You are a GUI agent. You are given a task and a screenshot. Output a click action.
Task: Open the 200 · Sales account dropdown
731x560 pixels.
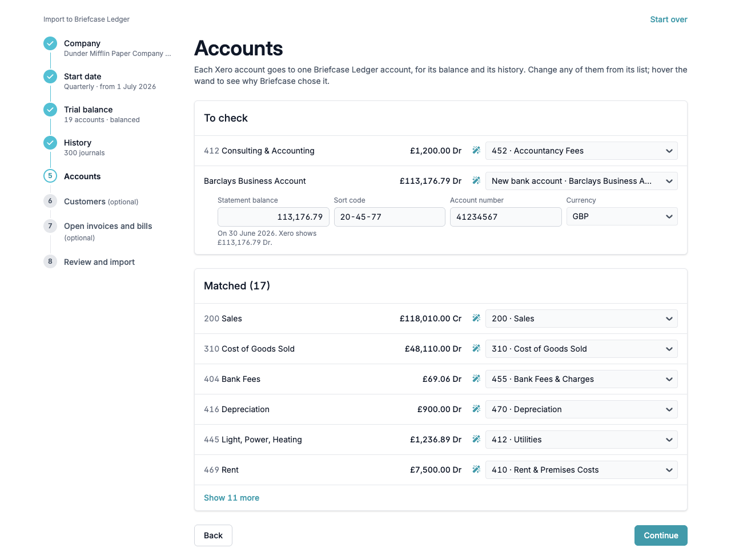pos(581,319)
